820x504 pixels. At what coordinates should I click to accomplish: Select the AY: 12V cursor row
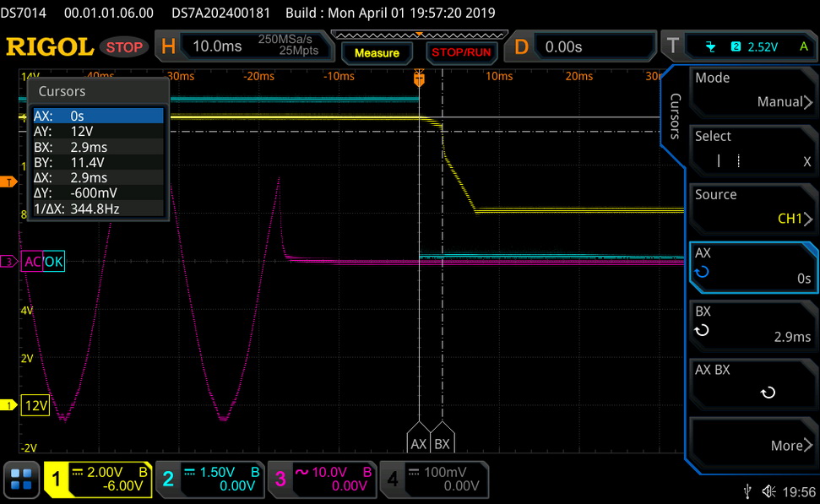[x=98, y=131]
